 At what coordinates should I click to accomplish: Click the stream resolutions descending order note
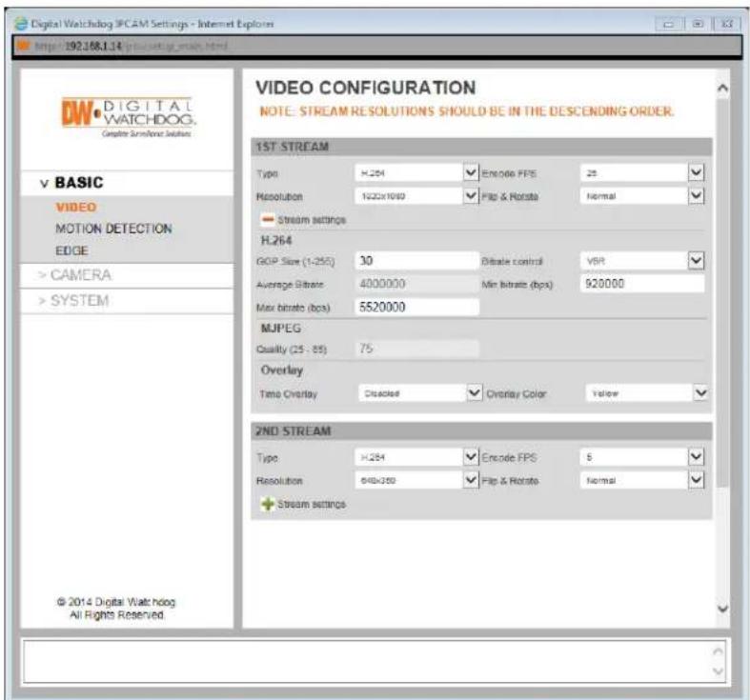pyautogui.click(x=466, y=111)
